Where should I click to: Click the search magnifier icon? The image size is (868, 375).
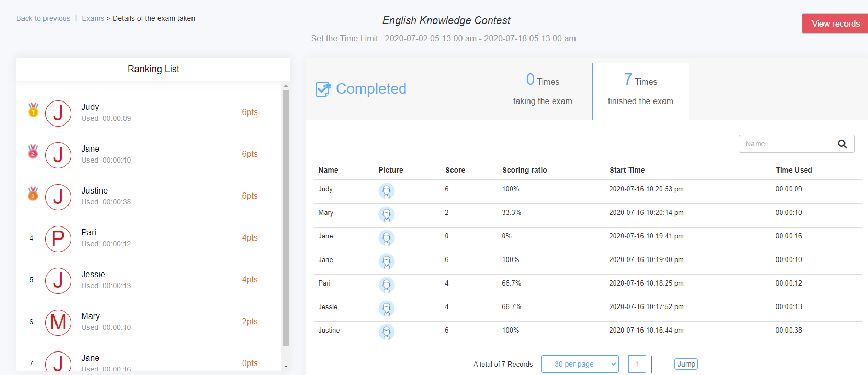pyautogui.click(x=842, y=144)
